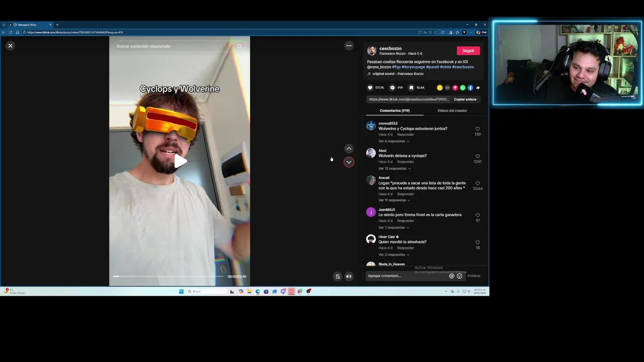Go to the next video arrow
Viewport: 644px width, 362px height.
pyautogui.click(x=349, y=162)
